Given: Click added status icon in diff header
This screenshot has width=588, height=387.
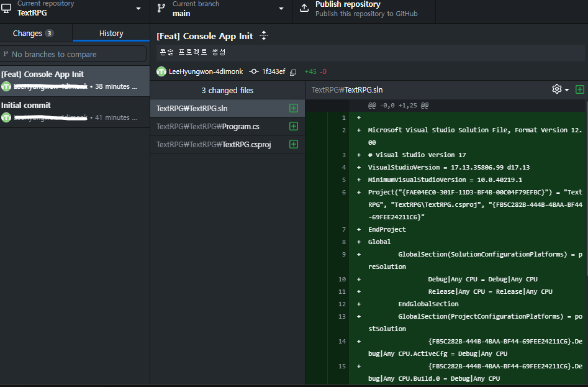Looking at the screenshot, I should coord(580,89).
